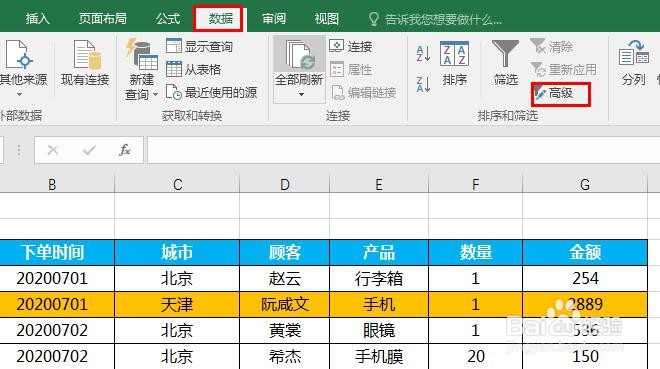Open the 审阅 tab
This screenshot has width=660, height=369.
(274, 19)
